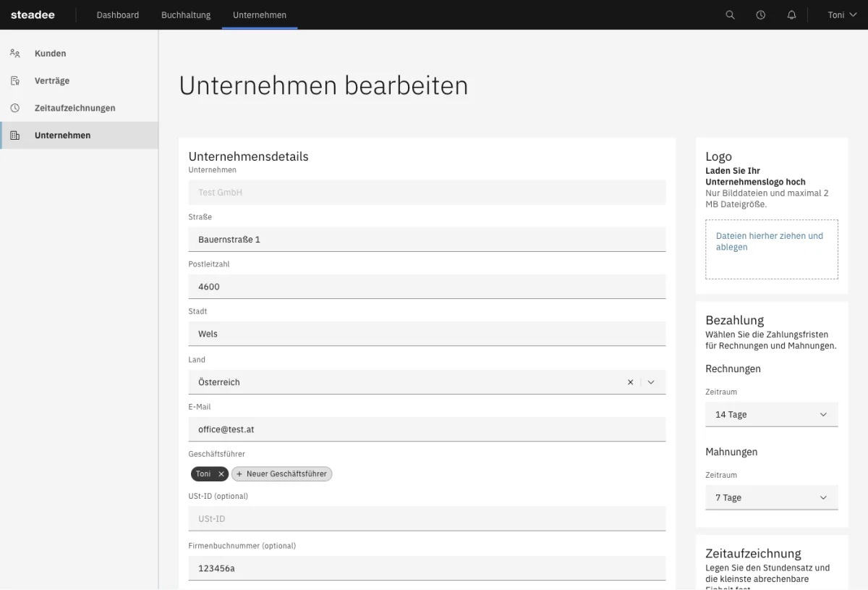Click the Verträge document icon
868x590 pixels.
[14, 81]
